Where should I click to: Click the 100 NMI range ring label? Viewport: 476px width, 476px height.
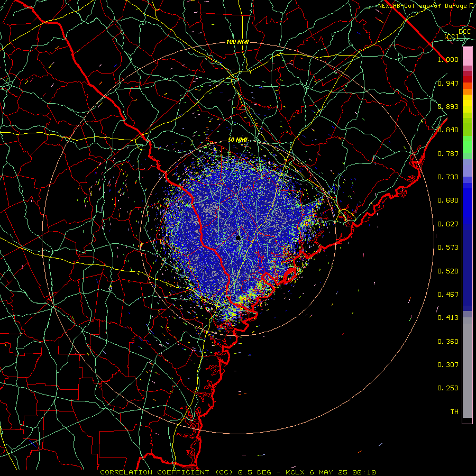tap(237, 42)
